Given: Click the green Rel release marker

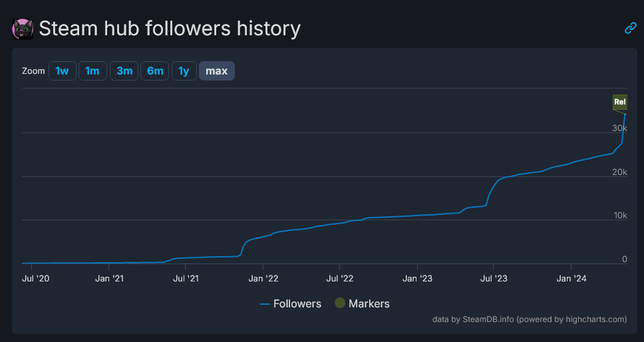Looking at the screenshot, I should [x=619, y=102].
